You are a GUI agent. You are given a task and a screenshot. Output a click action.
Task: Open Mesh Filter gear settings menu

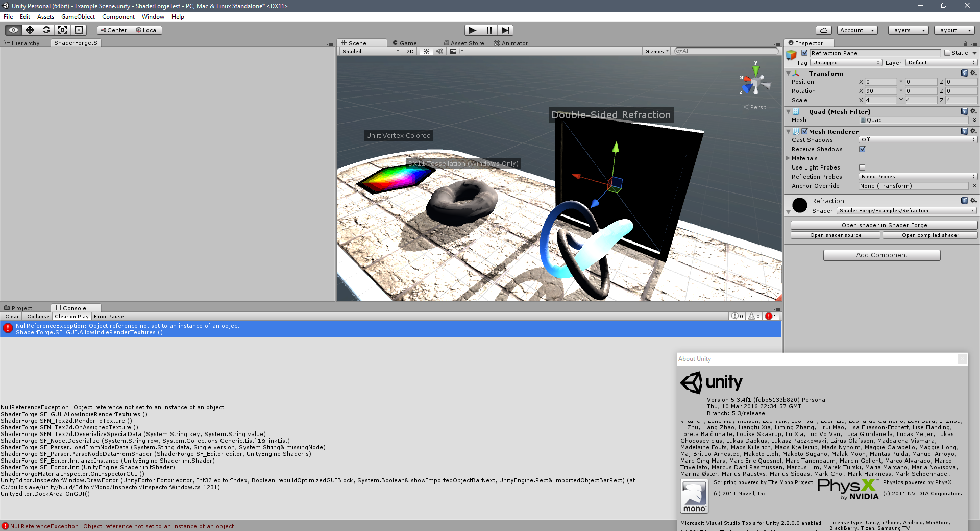coord(973,111)
